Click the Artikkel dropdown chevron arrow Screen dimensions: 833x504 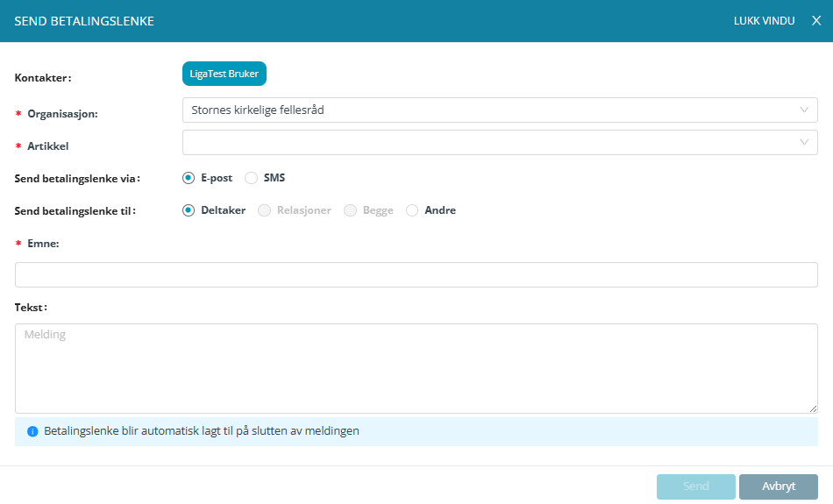[x=804, y=143]
